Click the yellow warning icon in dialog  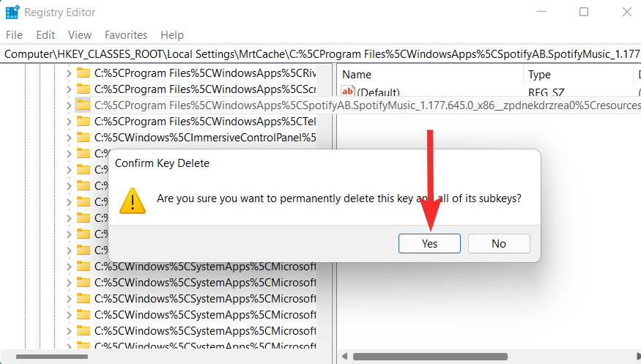[x=133, y=199]
